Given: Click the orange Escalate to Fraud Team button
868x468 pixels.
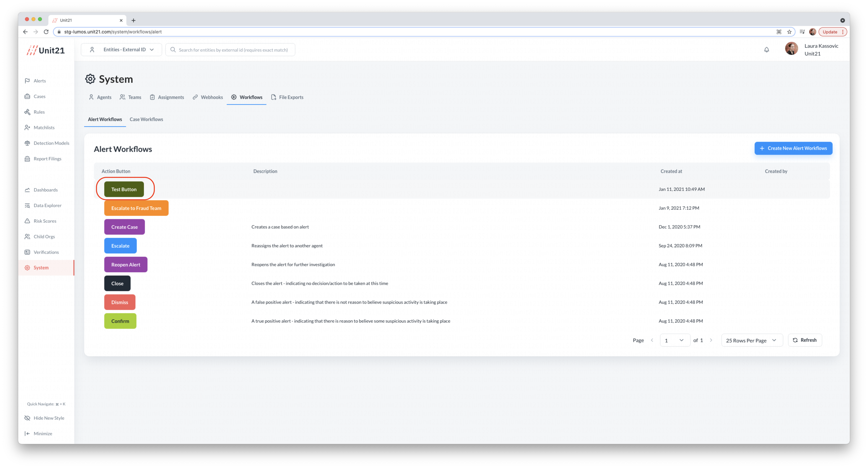Looking at the screenshot, I should point(136,208).
